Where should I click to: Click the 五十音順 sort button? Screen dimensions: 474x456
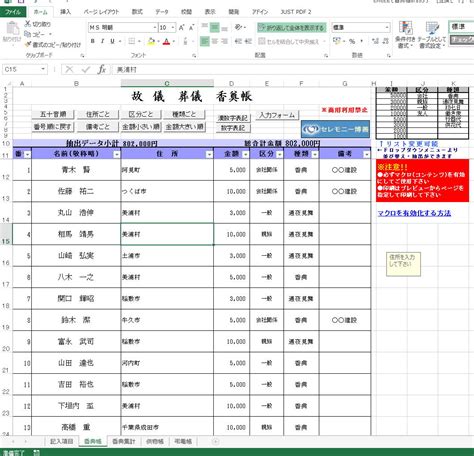click(53, 114)
